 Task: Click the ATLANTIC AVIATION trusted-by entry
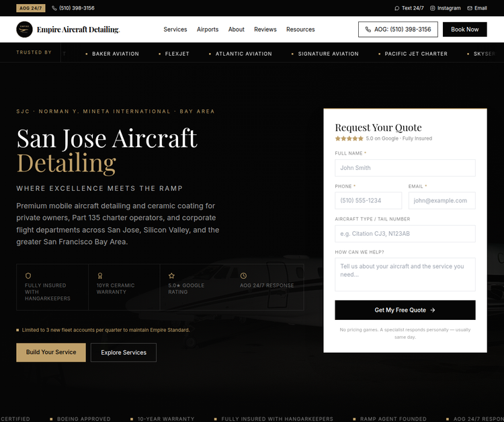[244, 54]
